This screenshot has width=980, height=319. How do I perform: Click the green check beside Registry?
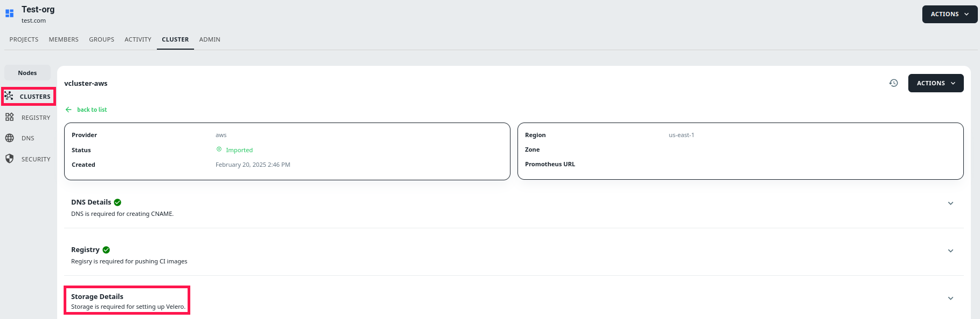[106, 250]
